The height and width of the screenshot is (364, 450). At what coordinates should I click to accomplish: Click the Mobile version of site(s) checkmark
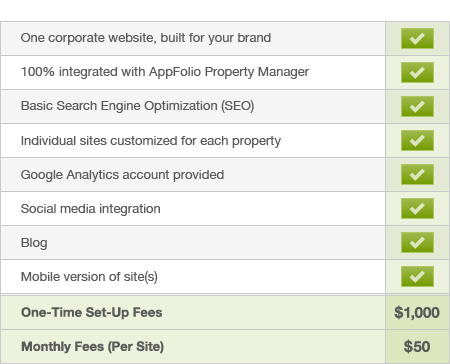417,276
